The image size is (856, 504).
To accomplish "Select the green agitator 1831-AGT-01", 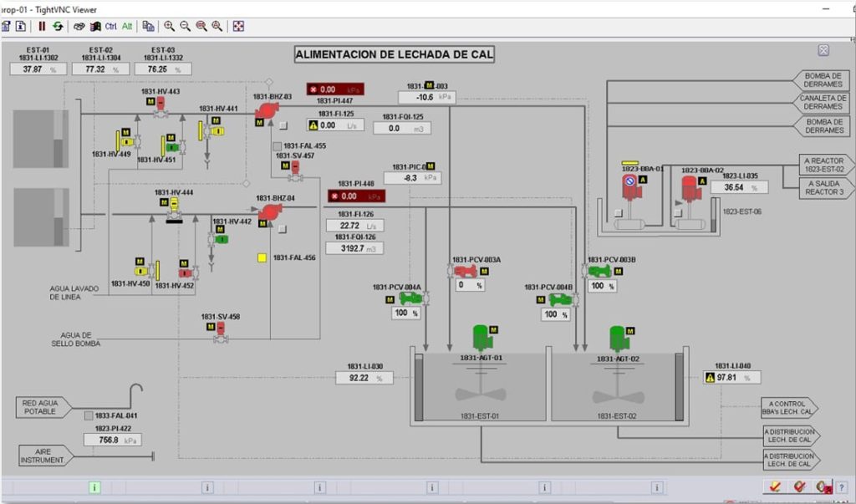I will 481,336.
